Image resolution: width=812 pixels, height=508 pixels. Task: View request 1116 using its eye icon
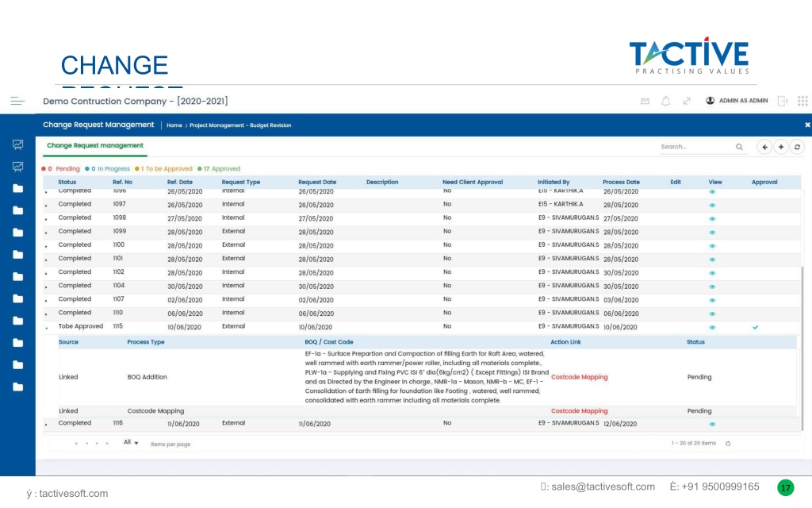(712, 424)
